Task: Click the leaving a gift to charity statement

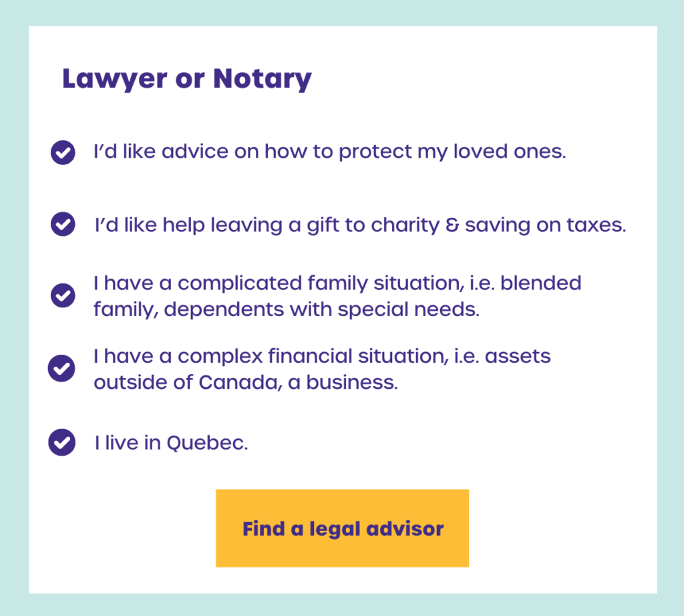Action: pyautogui.click(x=360, y=224)
